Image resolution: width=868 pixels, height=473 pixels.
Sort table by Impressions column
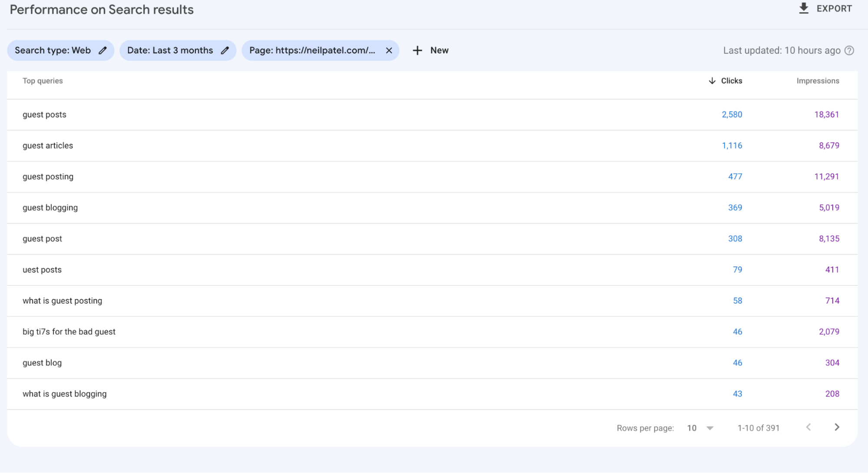click(818, 81)
